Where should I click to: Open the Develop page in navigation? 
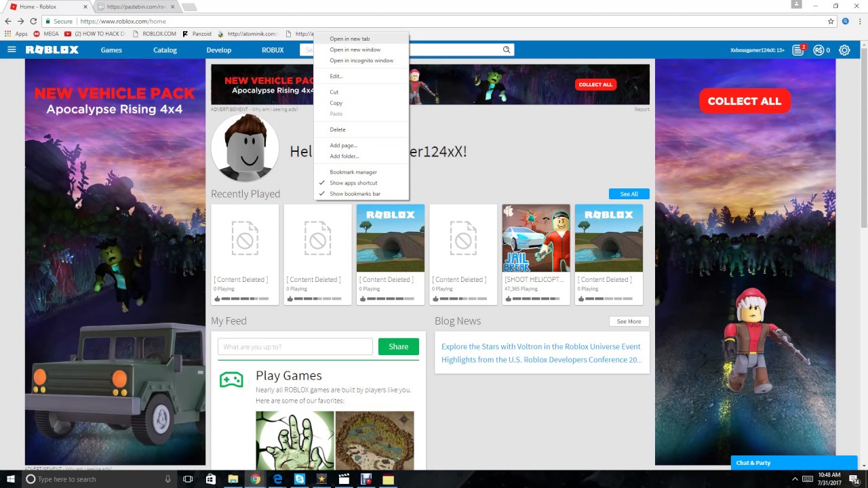(x=218, y=49)
